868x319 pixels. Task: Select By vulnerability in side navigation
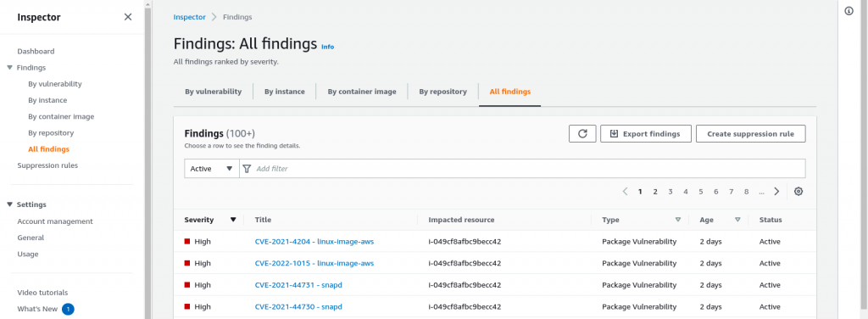tap(55, 84)
